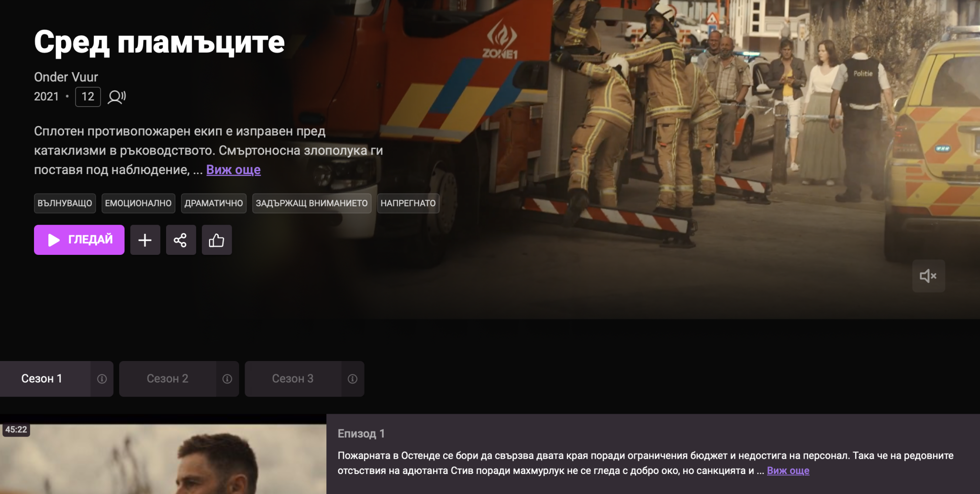Screen dimensions: 980x494
Task: Select the ДРАМАТИЧНО tag
Action: pyautogui.click(x=214, y=203)
